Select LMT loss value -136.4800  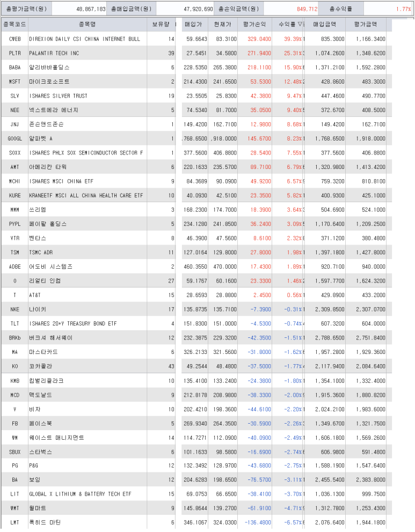coord(258,523)
